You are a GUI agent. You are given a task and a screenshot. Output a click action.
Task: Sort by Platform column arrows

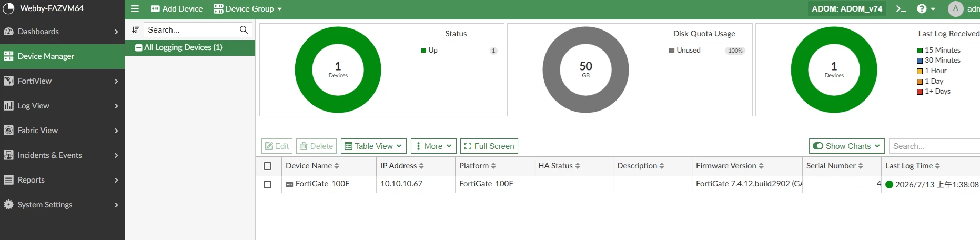(493, 166)
